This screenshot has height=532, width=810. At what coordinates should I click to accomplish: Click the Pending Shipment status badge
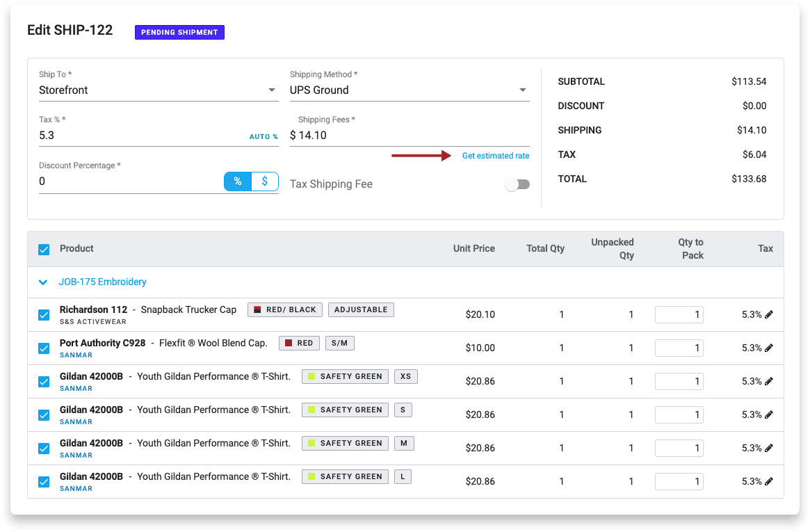[179, 32]
